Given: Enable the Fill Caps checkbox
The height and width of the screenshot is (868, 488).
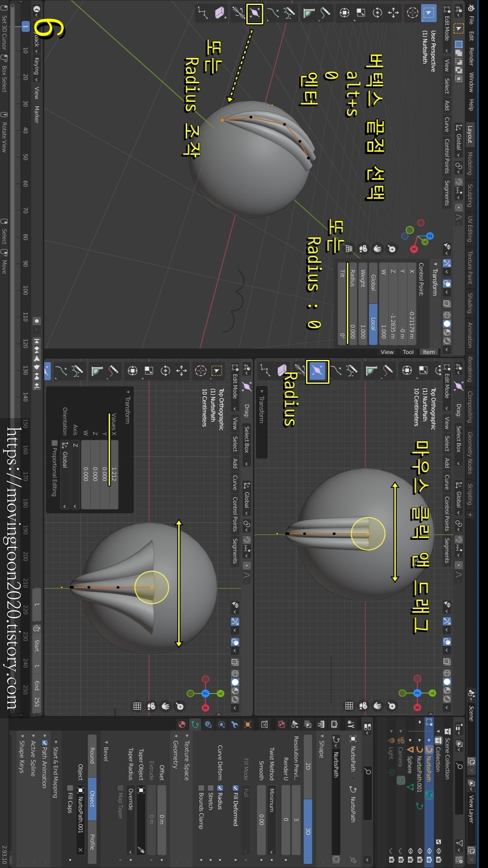Looking at the screenshot, I should (70, 788).
